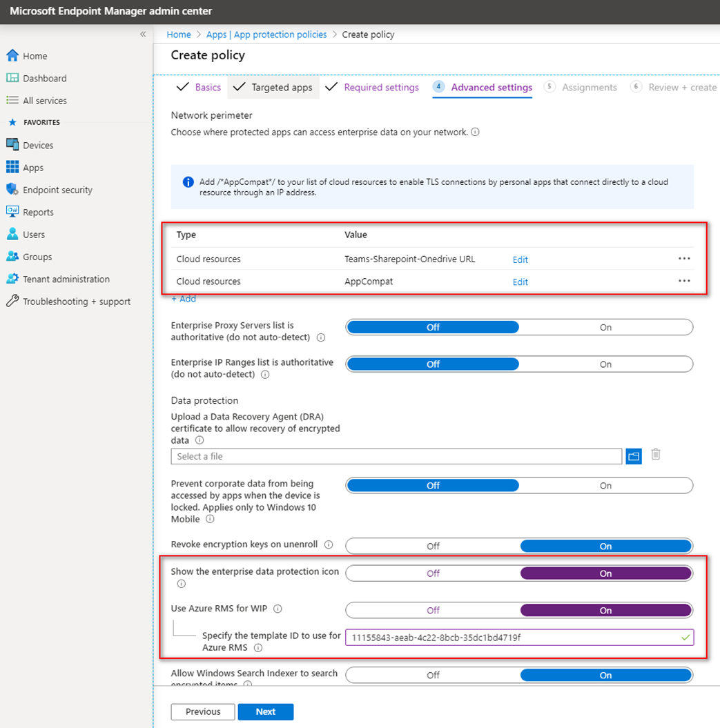Open All services in sidebar
720x728 pixels.
pyautogui.click(x=45, y=100)
